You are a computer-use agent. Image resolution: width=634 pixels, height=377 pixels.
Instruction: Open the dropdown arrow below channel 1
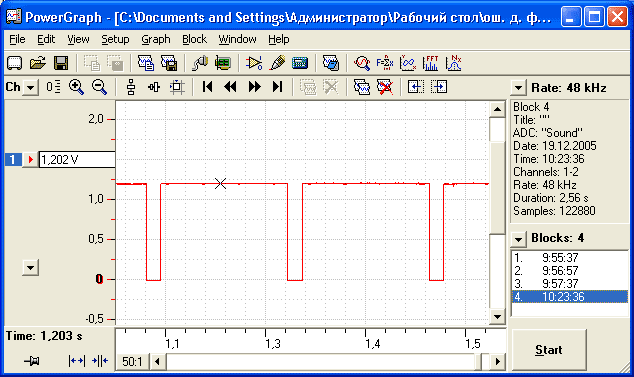(30, 267)
